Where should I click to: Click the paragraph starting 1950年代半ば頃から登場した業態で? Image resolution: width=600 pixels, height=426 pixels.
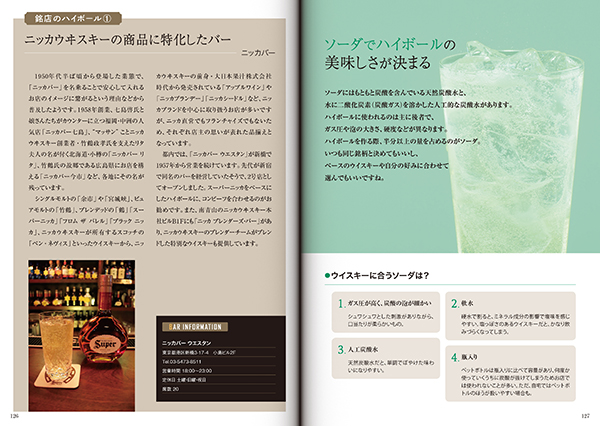coord(86,132)
